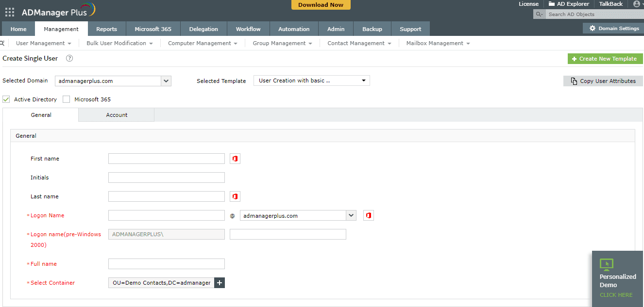
Task: Uncheck the Active Directory checkbox
Action: tap(6, 99)
